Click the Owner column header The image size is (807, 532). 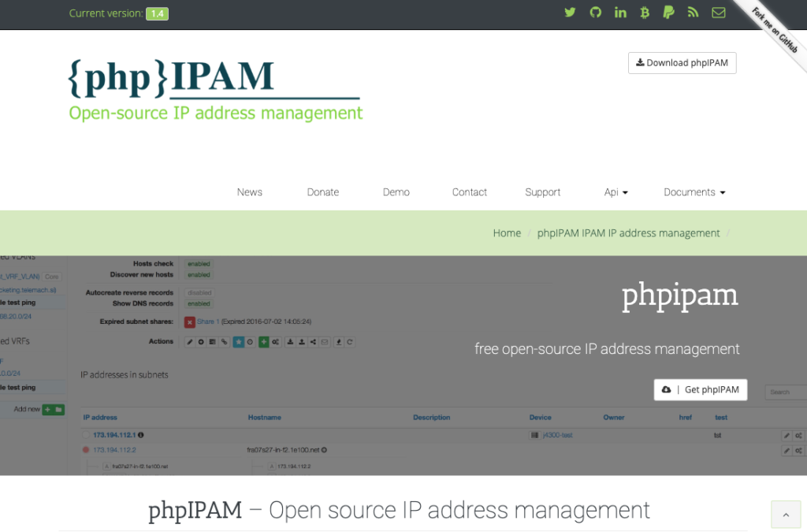pos(613,417)
